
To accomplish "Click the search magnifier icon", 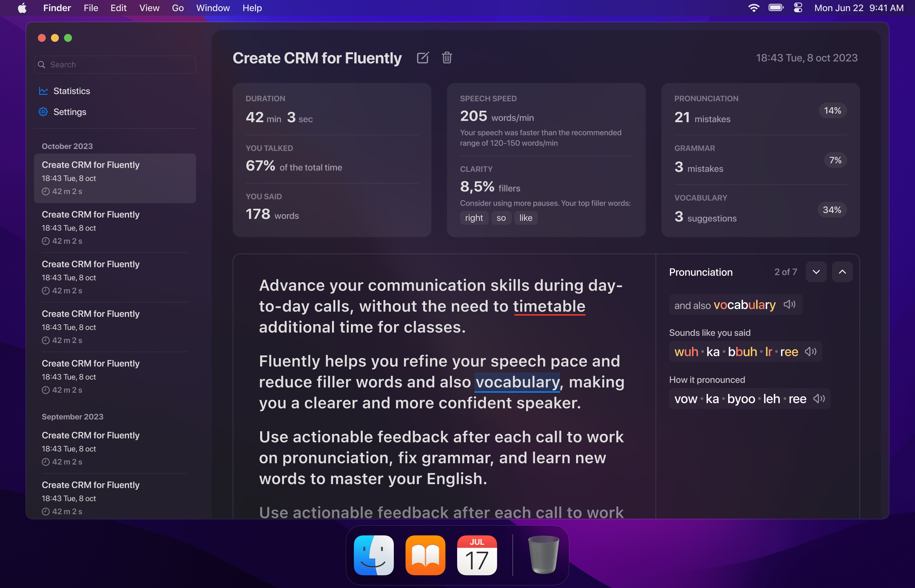I will point(42,65).
